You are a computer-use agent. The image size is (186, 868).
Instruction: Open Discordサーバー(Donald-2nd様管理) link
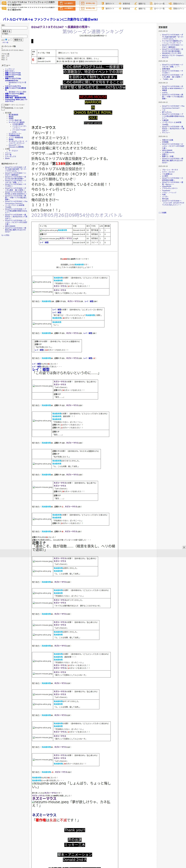point(16,146)
